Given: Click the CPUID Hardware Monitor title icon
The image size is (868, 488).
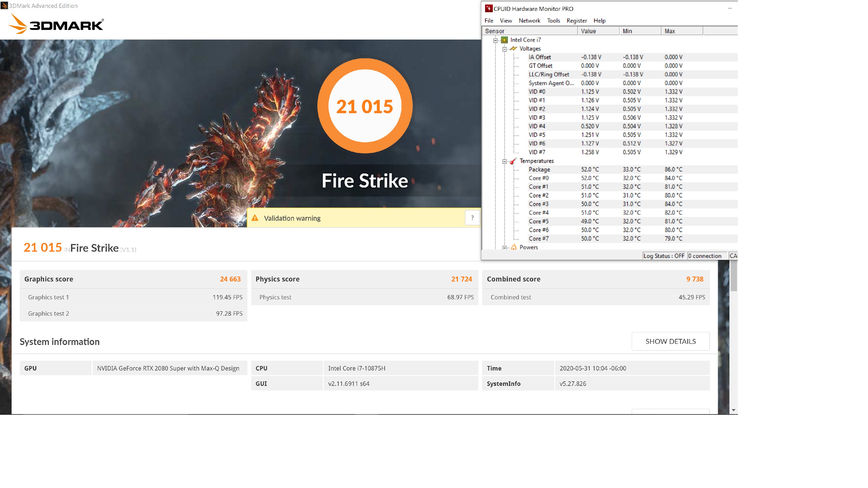Looking at the screenshot, I should (488, 8).
